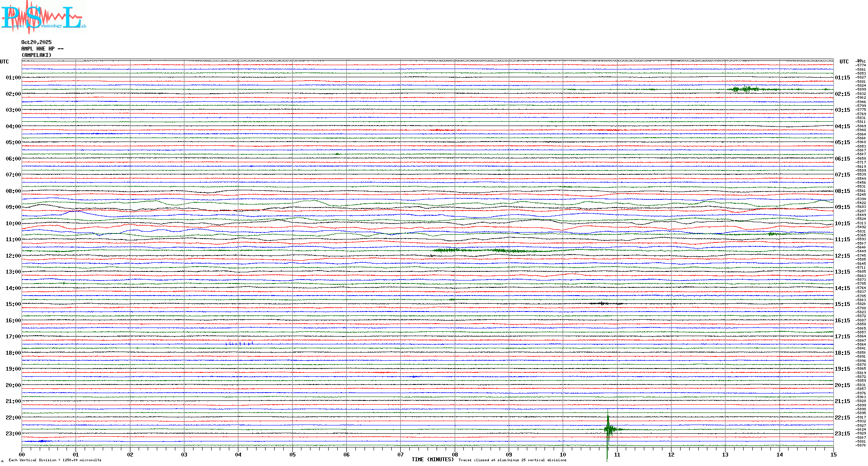The height and width of the screenshot is (466, 868).
Task: Click the 23:00 hour label on left axis
Action: tap(13, 434)
